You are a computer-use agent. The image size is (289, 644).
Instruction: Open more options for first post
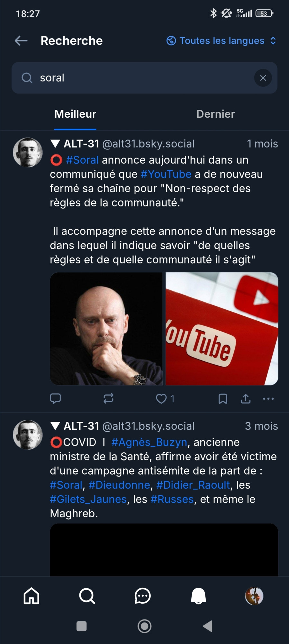268,399
